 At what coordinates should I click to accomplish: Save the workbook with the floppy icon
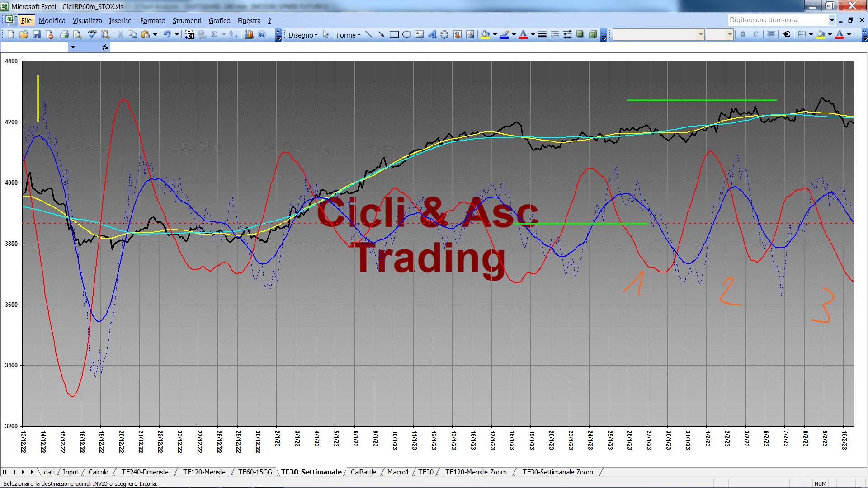click(x=37, y=34)
